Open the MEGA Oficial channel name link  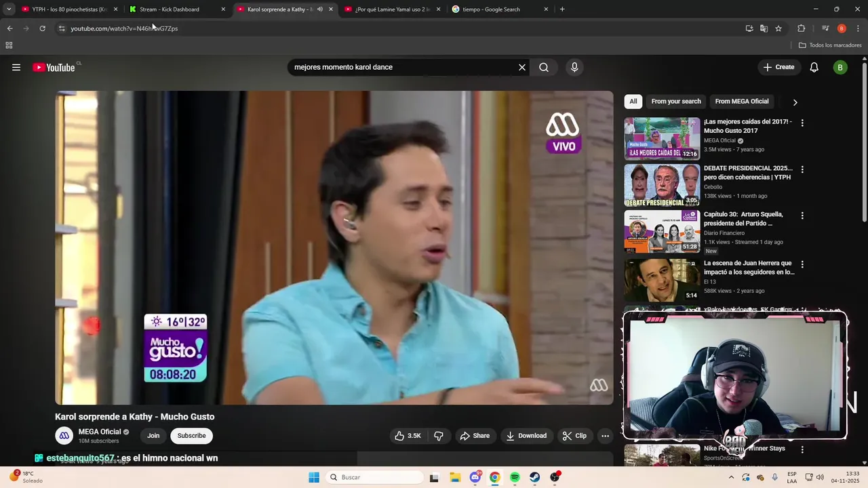pyautogui.click(x=100, y=432)
